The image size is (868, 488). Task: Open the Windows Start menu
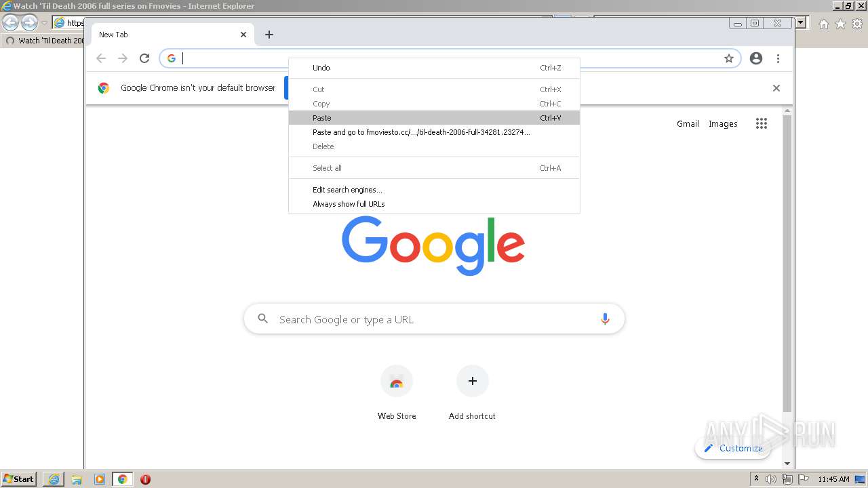(x=18, y=479)
